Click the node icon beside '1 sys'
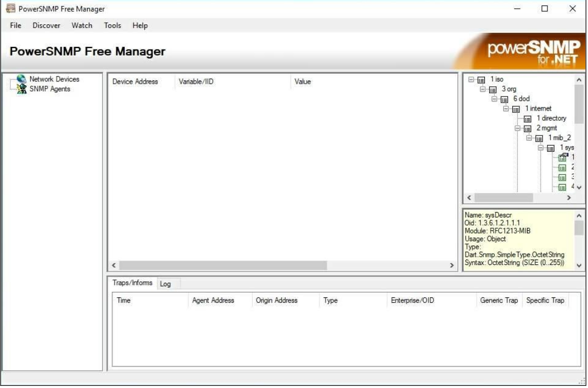588x388 pixels. tap(551, 148)
